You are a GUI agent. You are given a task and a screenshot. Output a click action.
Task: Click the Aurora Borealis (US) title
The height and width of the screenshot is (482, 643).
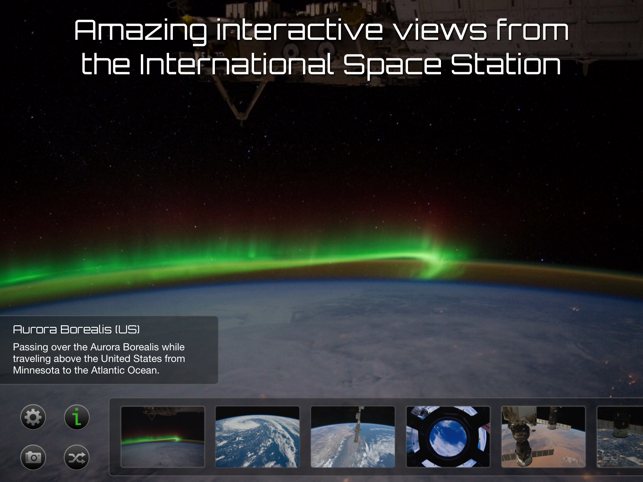point(76,329)
